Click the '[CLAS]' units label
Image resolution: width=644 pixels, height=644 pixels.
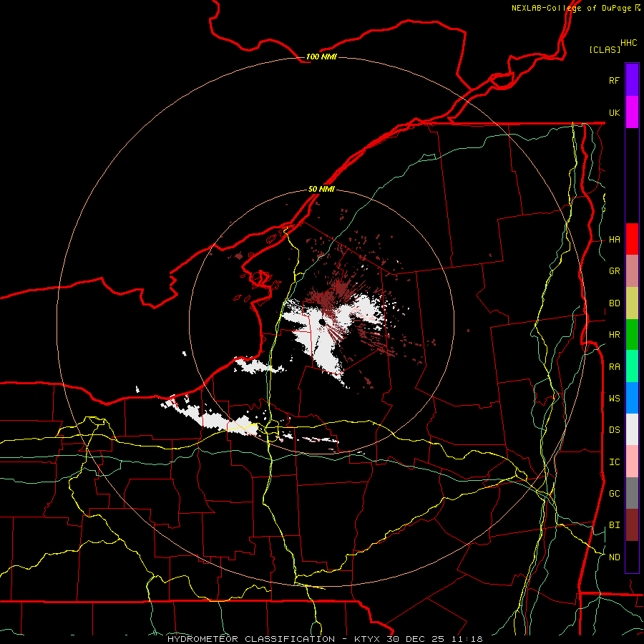605,49
